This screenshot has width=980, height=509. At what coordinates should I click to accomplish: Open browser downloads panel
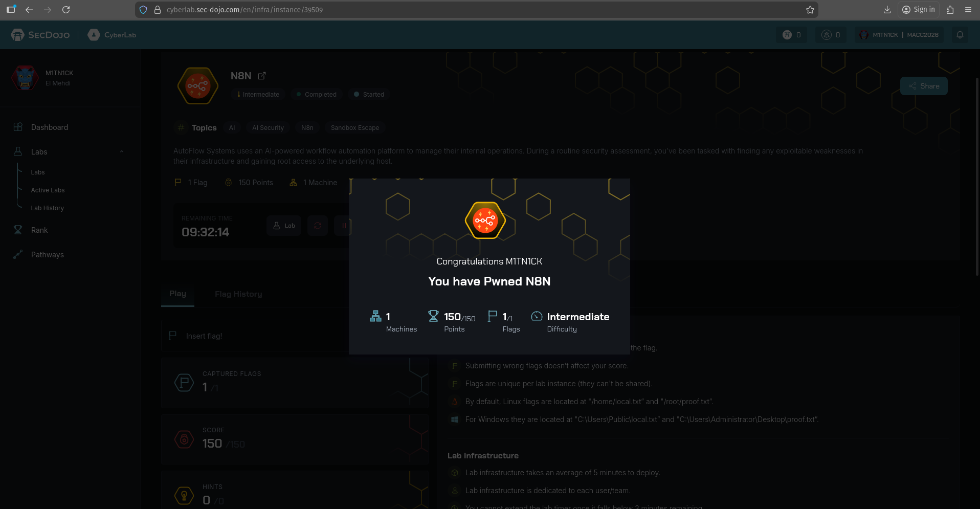click(887, 10)
